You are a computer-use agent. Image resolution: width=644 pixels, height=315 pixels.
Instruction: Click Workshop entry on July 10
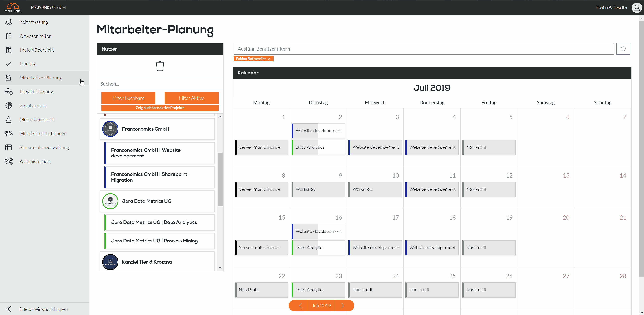pyautogui.click(x=375, y=189)
